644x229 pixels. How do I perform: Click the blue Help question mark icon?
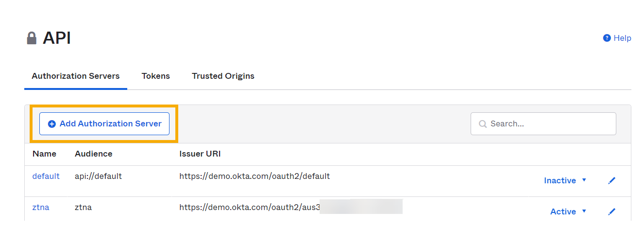point(607,38)
